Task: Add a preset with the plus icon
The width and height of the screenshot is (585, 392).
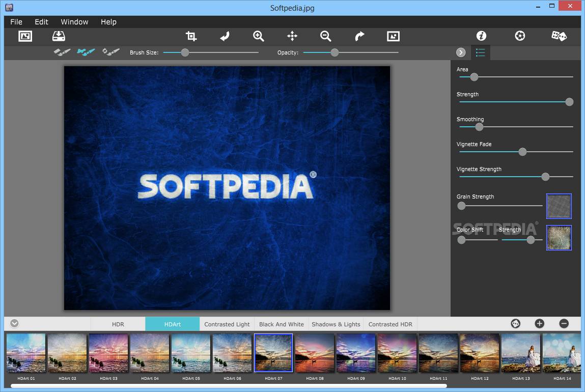Action: coord(540,324)
